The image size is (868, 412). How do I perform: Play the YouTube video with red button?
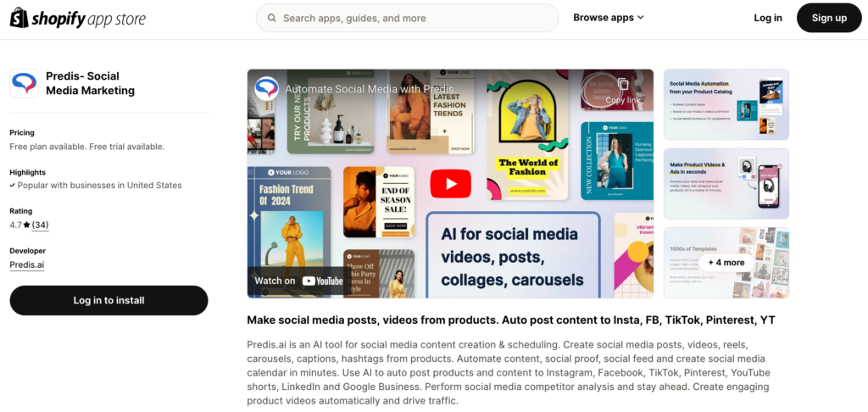(x=450, y=184)
